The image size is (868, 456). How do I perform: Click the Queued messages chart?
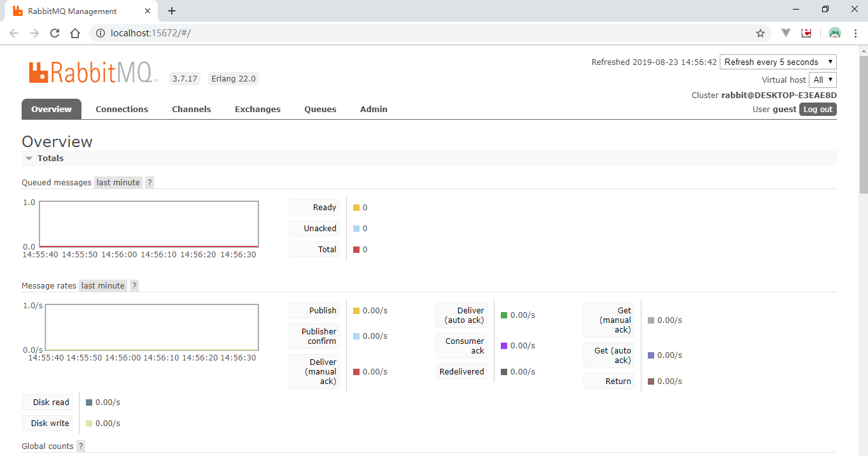click(149, 224)
